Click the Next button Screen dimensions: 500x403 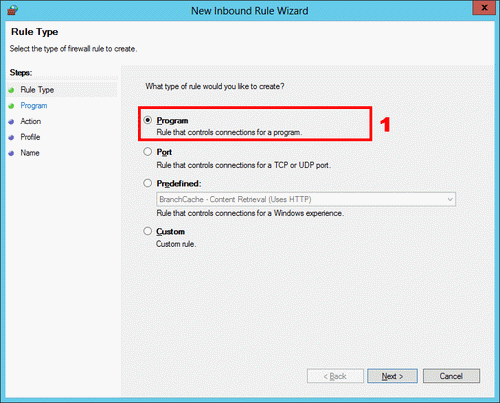pyautogui.click(x=392, y=376)
